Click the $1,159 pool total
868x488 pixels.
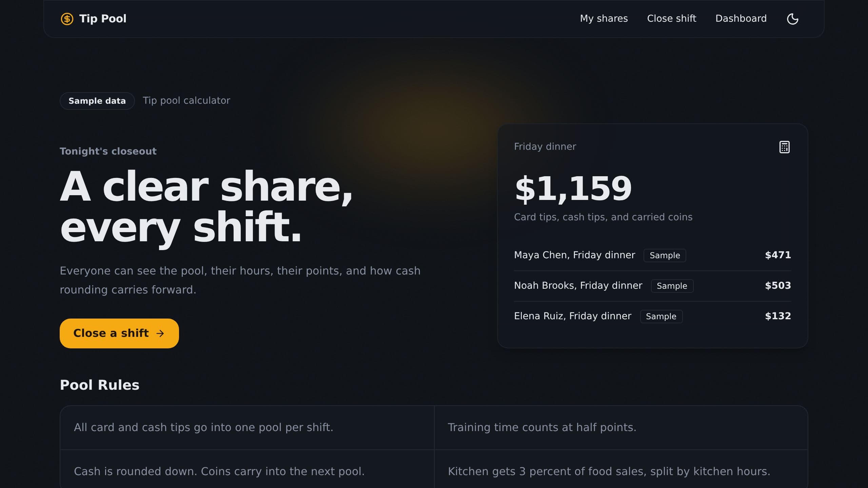coord(573,188)
